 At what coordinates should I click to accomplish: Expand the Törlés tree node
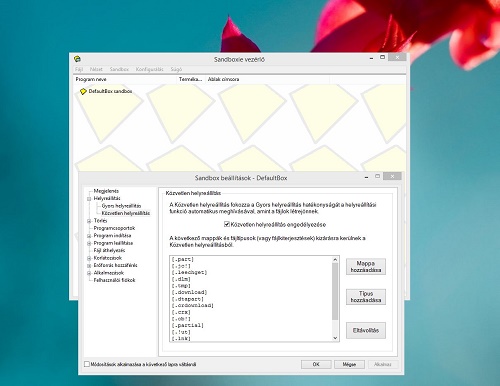tap(89, 221)
